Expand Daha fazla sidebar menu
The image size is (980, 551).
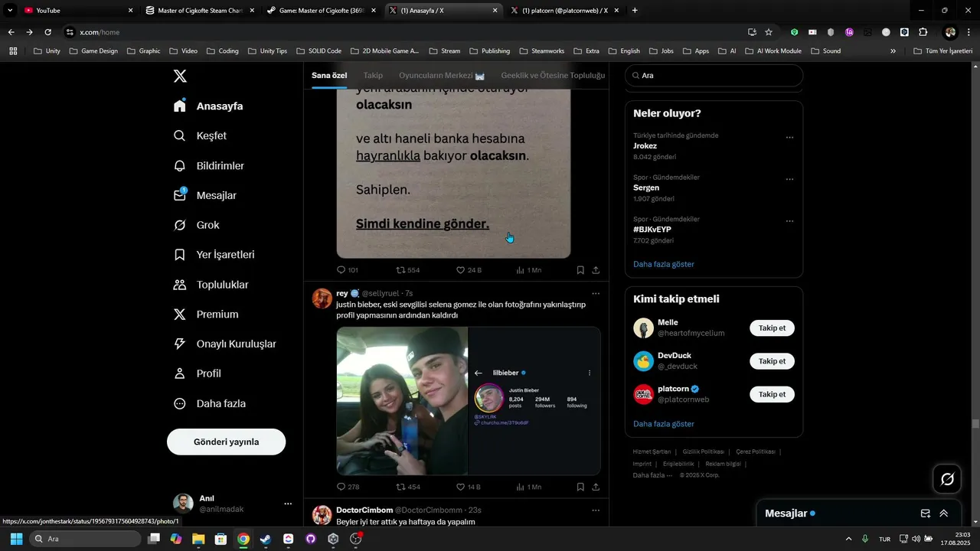[210, 403]
